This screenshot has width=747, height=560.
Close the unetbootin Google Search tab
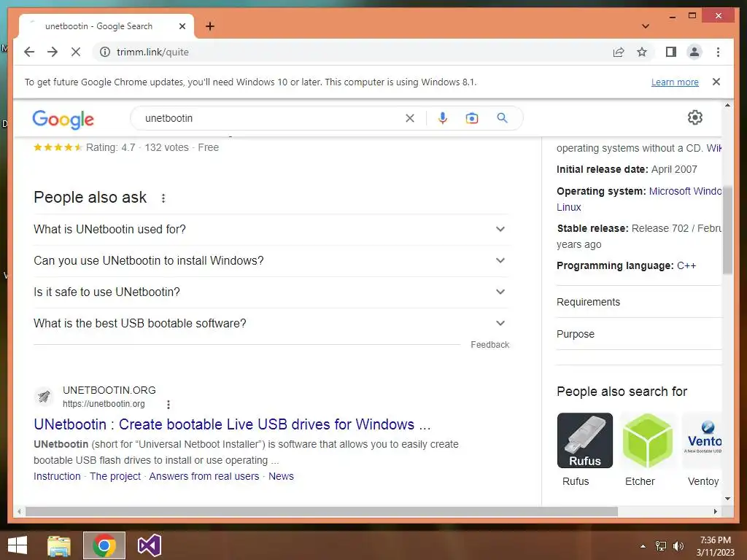[x=182, y=26]
